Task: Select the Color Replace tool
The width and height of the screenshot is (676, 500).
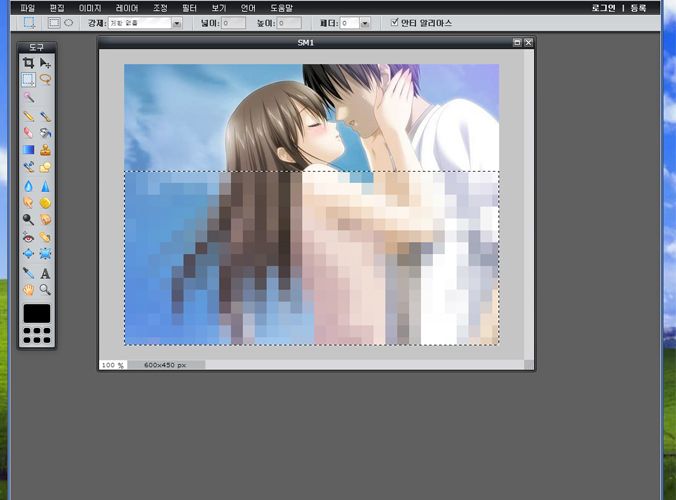Action: point(28,167)
